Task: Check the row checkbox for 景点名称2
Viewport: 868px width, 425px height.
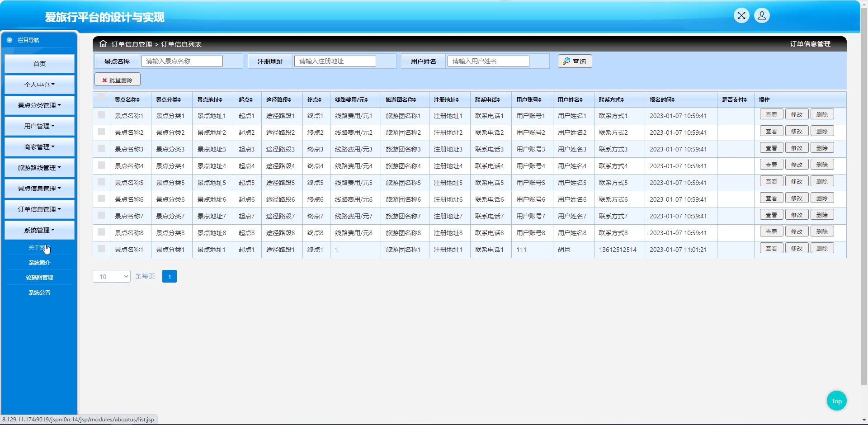Action: click(101, 132)
